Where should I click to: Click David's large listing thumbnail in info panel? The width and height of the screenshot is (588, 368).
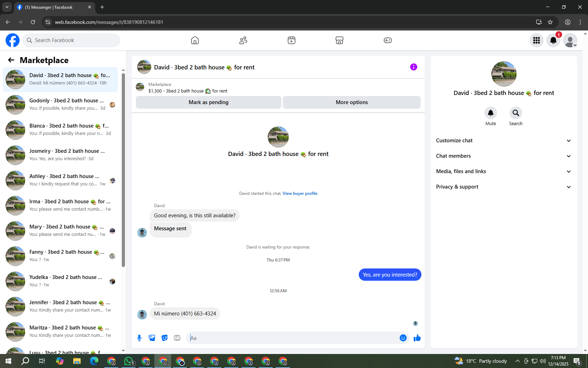point(504,74)
